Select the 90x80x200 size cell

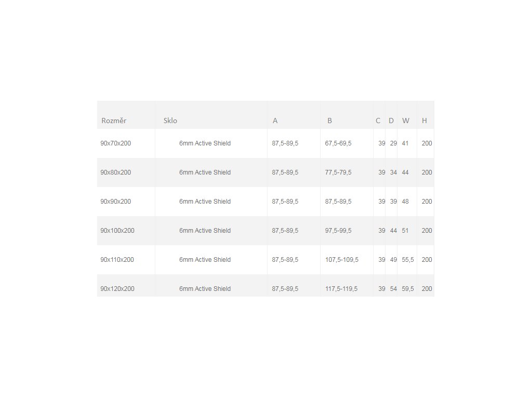tap(116, 172)
